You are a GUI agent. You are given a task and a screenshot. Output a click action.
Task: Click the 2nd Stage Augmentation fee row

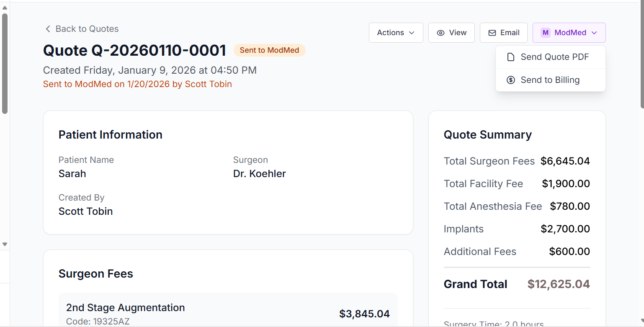click(x=228, y=310)
